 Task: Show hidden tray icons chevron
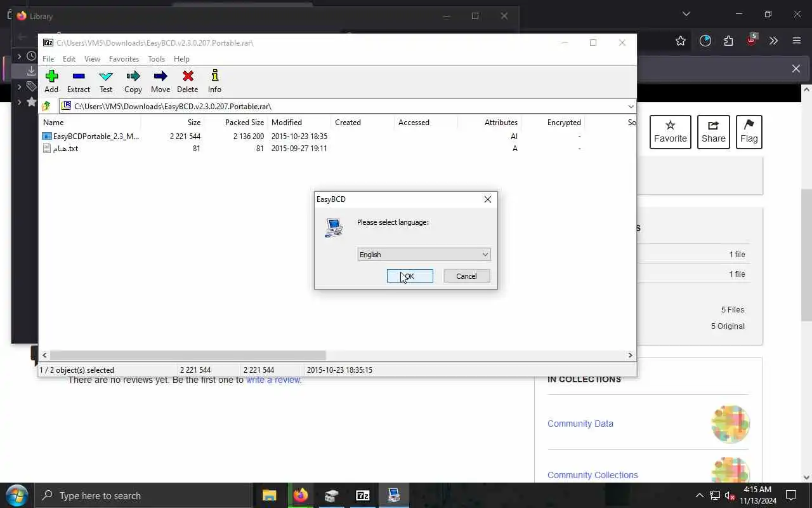point(700,495)
